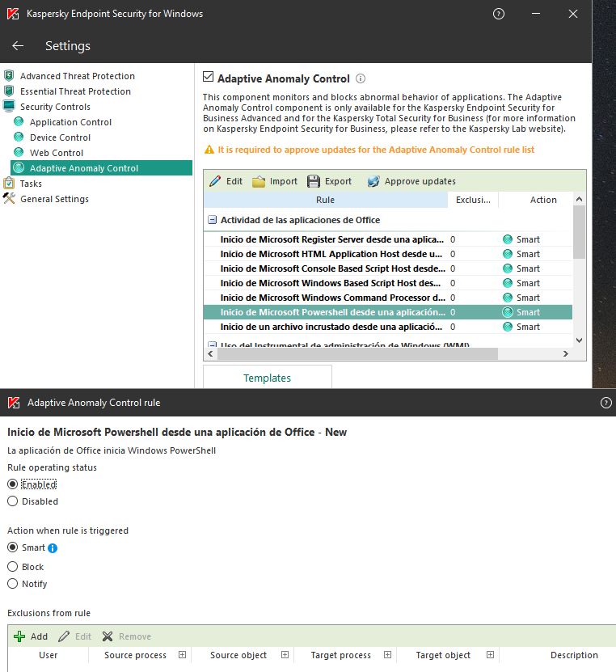Click scroll down arrow of rule list
616x672 pixels.
tap(579, 340)
